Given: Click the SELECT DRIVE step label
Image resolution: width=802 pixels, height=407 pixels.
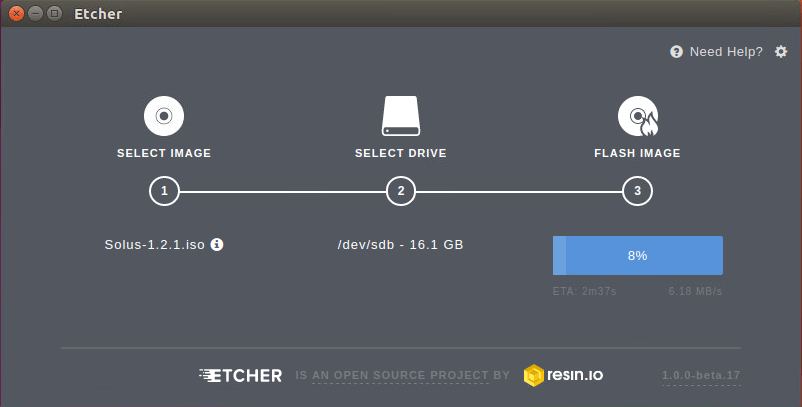Looking at the screenshot, I should click(x=400, y=153).
